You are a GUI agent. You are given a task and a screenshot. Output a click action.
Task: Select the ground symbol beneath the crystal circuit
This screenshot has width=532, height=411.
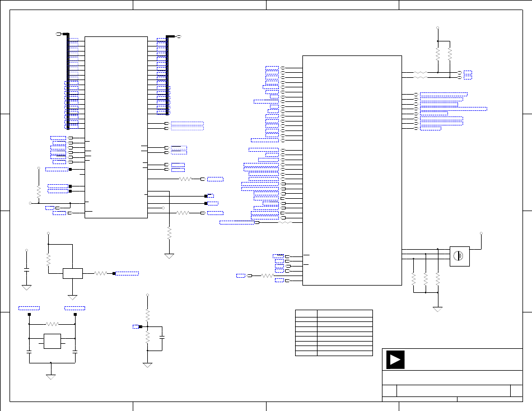51,377
